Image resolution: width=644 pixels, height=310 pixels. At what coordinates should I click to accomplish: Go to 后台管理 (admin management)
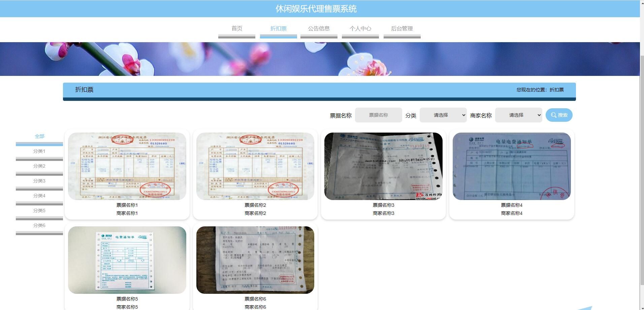coord(402,29)
